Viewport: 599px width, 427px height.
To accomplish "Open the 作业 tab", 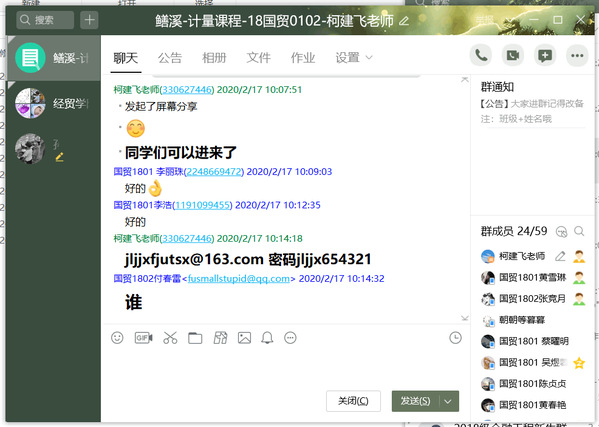I will (x=303, y=58).
